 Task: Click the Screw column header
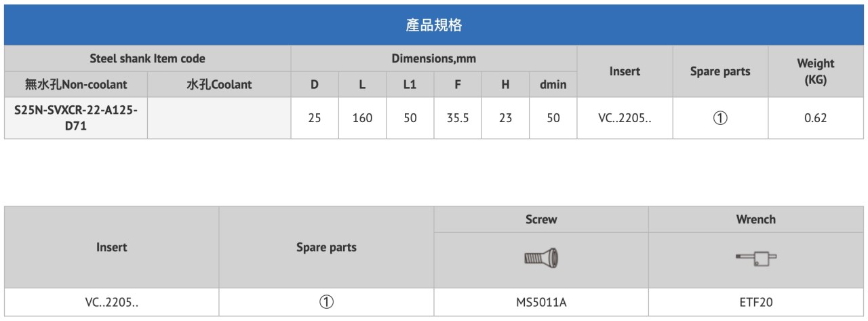coord(541,219)
